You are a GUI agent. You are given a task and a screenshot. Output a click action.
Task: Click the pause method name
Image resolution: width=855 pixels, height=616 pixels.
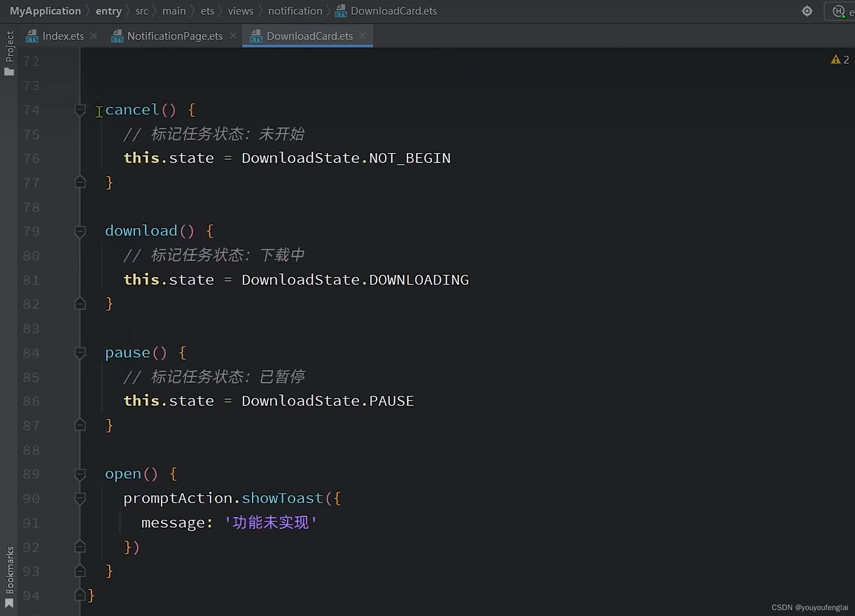tap(127, 353)
